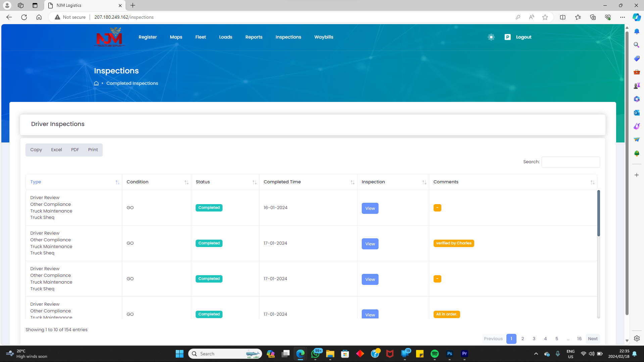View the 16-01-2024 inspection
Image resolution: width=644 pixels, height=362 pixels.
(370, 208)
